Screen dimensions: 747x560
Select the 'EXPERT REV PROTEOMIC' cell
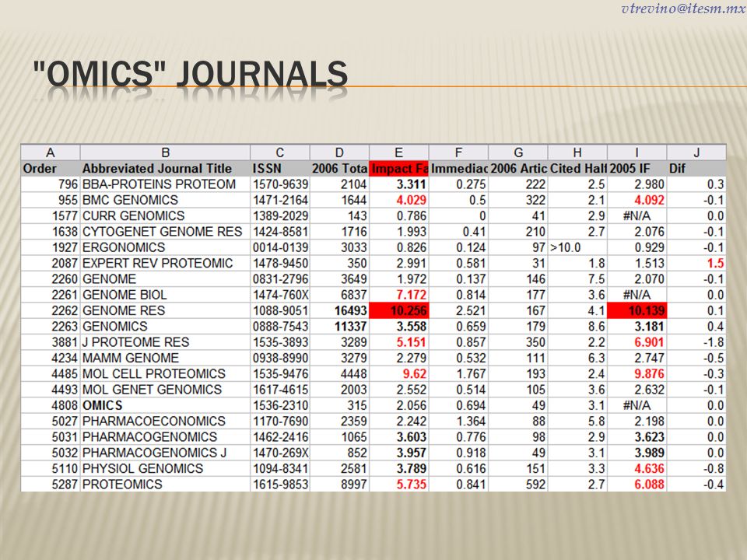tap(165, 263)
